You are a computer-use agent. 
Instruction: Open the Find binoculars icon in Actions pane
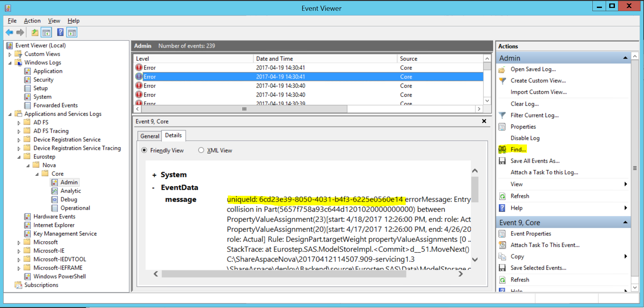point(503,149)
